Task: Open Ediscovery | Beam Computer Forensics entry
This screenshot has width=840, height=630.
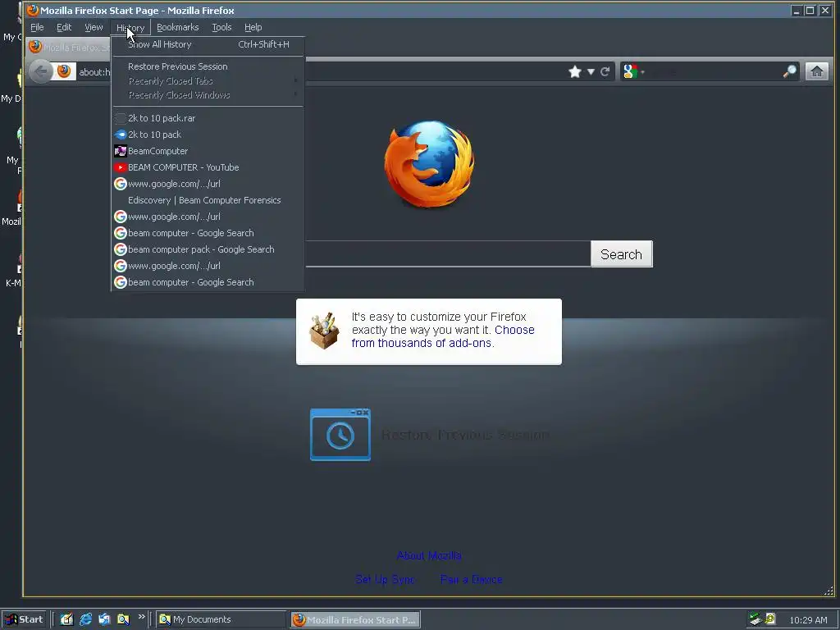Action: point(208,200)
